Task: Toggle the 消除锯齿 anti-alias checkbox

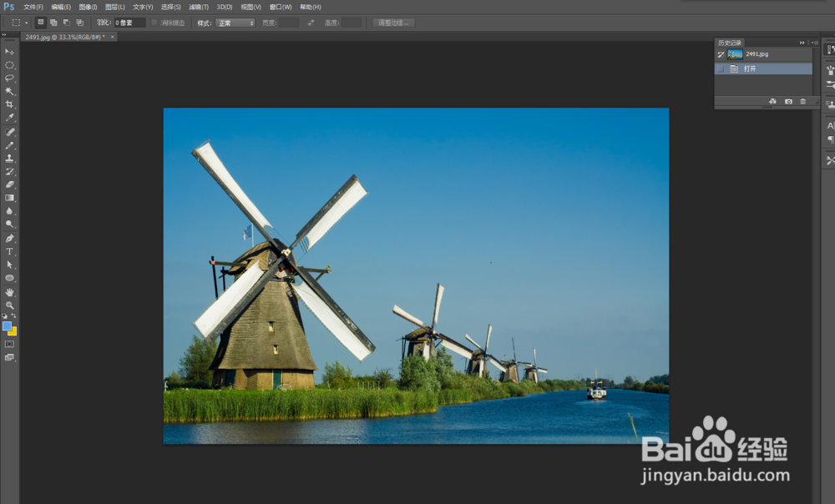Action: (154, 23)
